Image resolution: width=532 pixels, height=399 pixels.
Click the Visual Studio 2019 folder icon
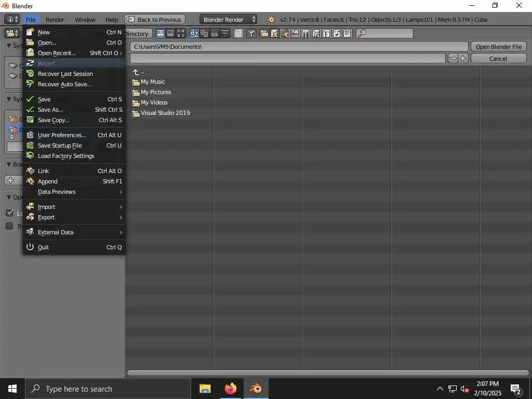tap(136, 114)
